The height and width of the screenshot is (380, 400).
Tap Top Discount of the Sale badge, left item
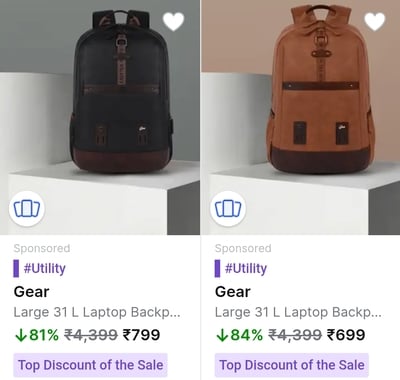coord(90,365)
